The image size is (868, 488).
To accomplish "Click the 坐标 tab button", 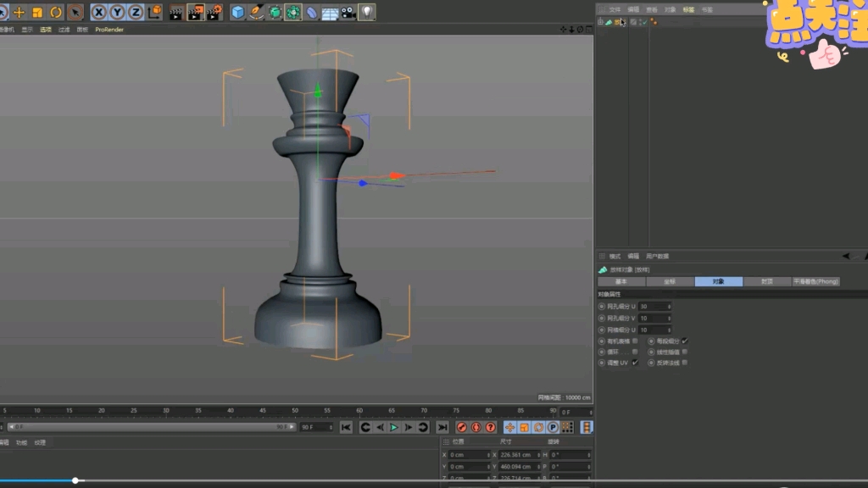I will coord(670,281).
